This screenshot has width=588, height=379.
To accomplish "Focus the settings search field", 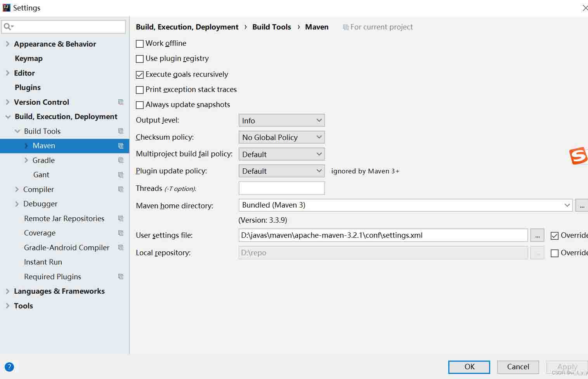I will (64, 26).
